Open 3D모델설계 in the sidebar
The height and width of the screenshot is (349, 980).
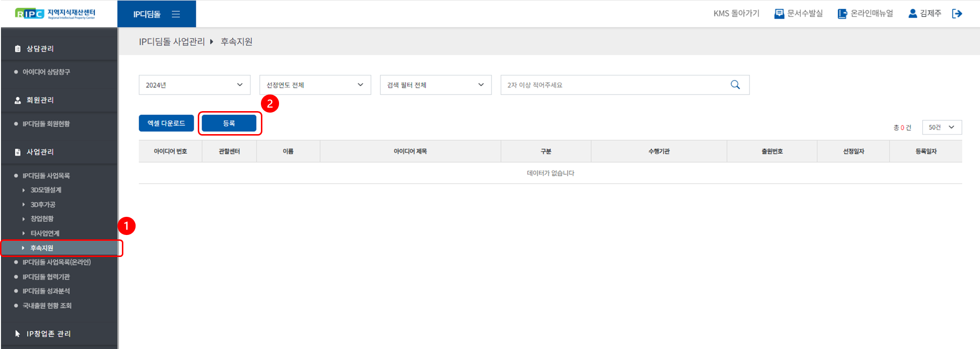point(46,190)
